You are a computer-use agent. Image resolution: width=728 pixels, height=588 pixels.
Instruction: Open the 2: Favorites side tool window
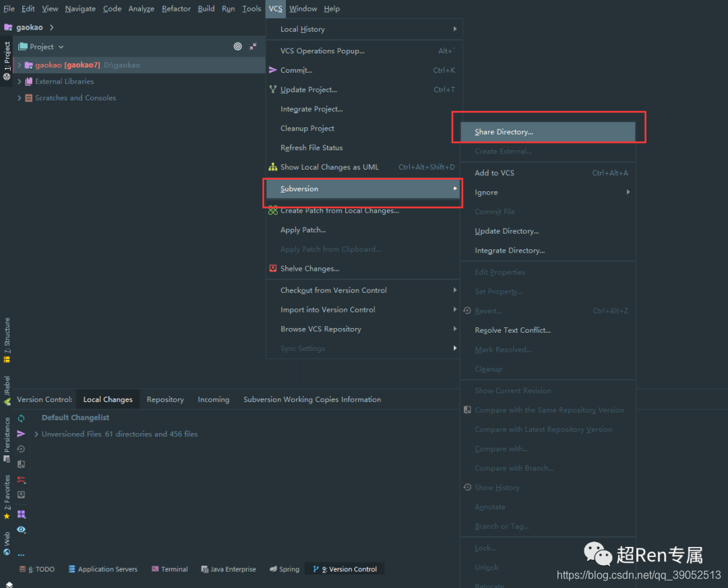(7, 496)
